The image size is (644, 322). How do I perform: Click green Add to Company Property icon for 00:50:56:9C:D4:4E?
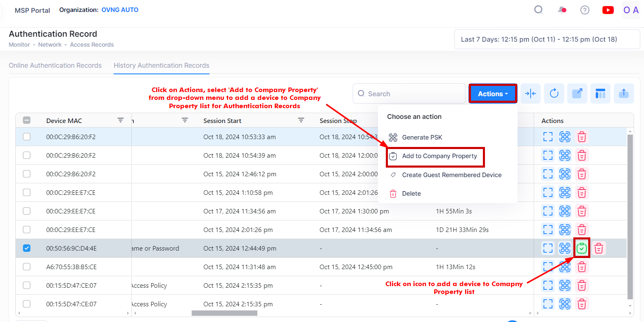pyautogui.click(x=582, y=248)
